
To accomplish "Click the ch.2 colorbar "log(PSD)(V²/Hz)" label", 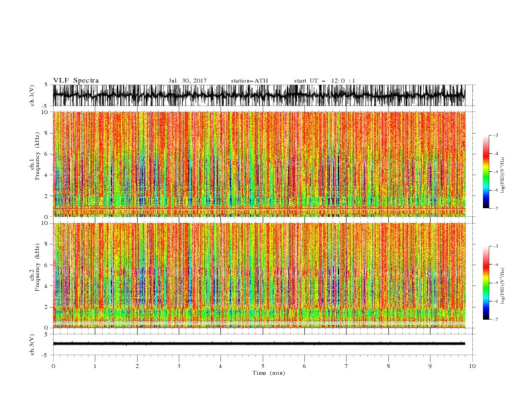I will (502, 286).
